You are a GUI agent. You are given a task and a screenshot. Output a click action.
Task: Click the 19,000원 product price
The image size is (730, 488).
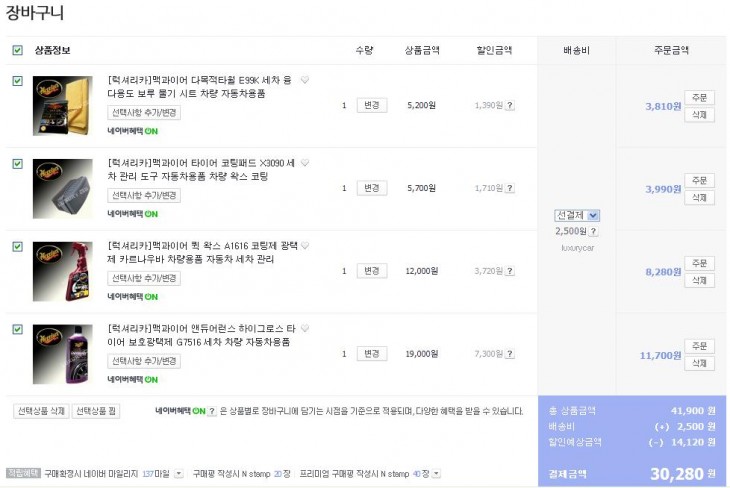(421, 354)
